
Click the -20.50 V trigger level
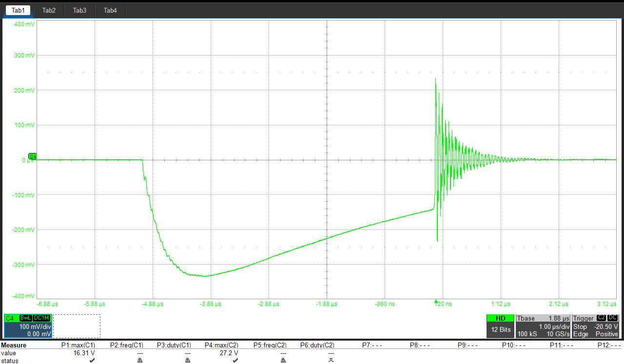pos(606,326)
